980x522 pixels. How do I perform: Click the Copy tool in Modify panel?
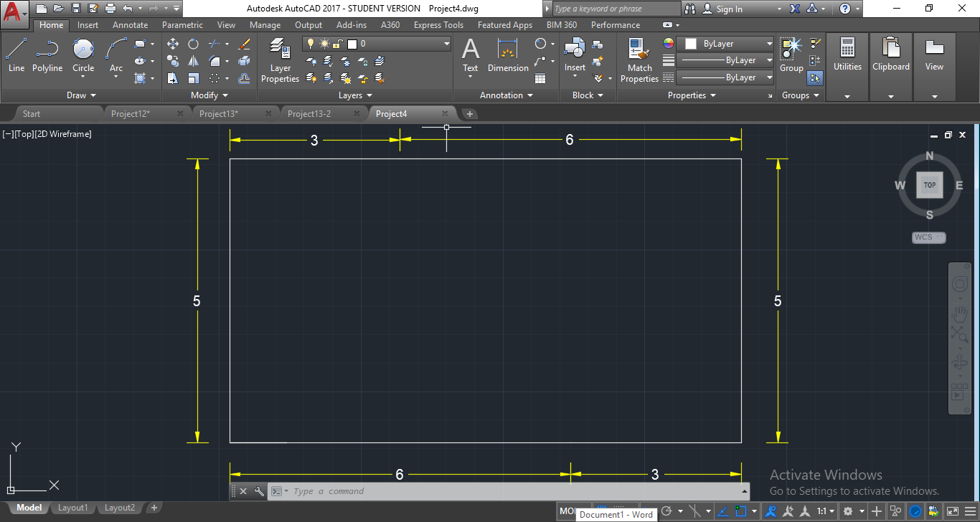click(173, 61)
